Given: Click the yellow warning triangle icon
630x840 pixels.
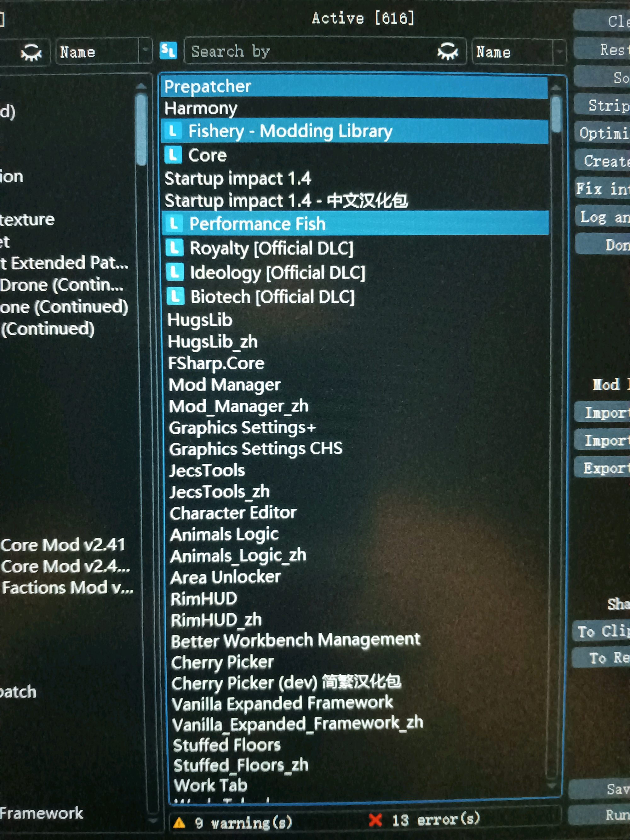Looking at the screenshot, I should [179, 823].
